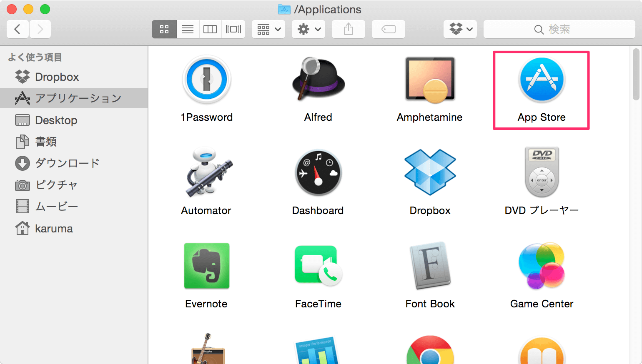Screen dimensions: 642x364
Task: Click the back navigation arrow
Action: (18, 29)
